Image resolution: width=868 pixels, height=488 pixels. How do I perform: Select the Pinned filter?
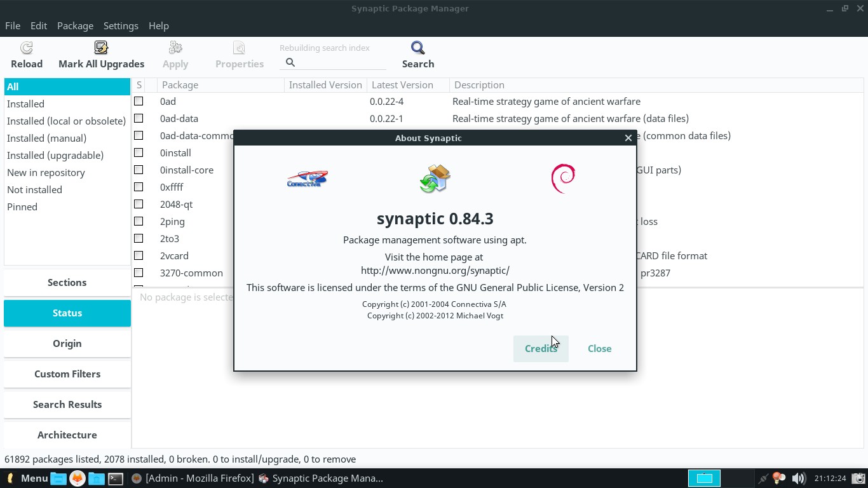click(67, 207)
